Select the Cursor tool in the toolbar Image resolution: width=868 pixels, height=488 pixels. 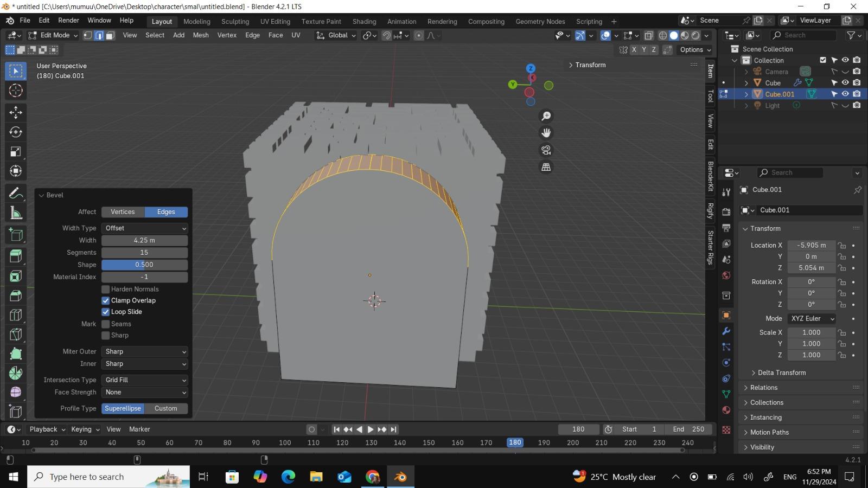pos(16,91)
